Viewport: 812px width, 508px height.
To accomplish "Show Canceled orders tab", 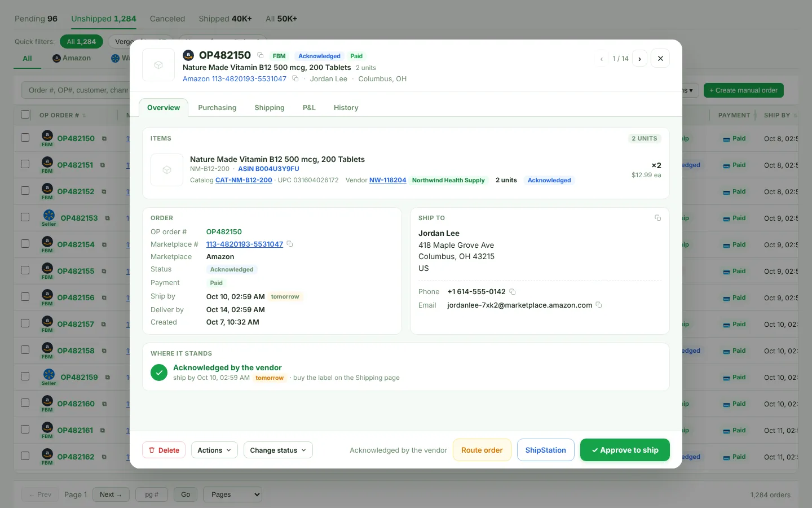I will coord(167,19).
